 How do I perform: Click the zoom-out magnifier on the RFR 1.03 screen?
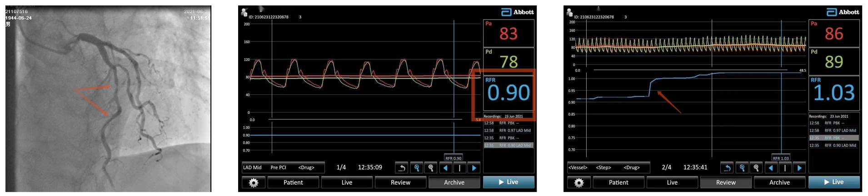tap(756, 168)
